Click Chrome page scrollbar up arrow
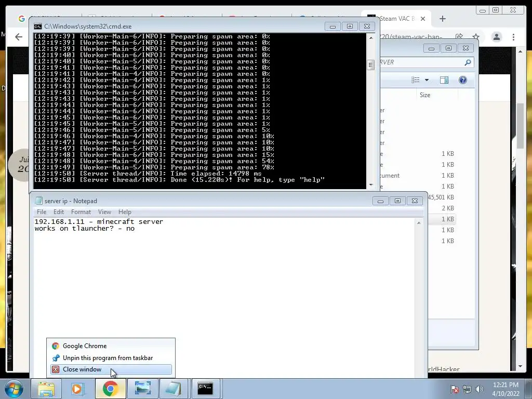Image resolution: width=532 pixels, height=399 pixels. pyautogui.click(x=520, y=51)
